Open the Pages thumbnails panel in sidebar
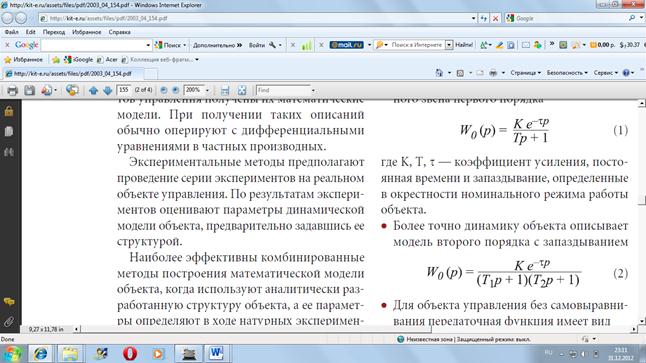The width and height of the screenshot is (646, 363). click(9, 131)
